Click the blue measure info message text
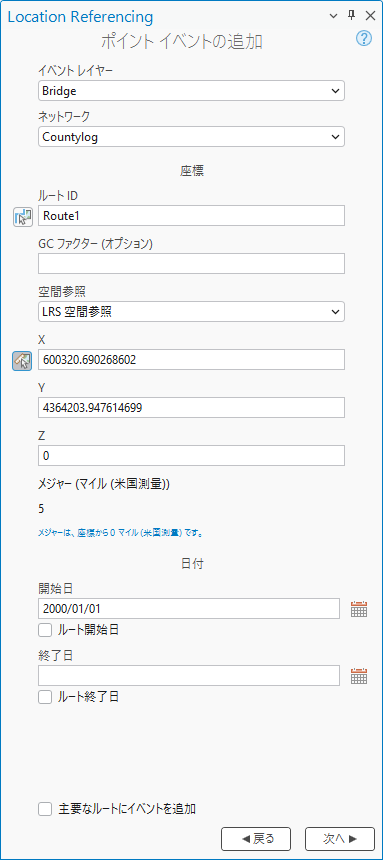Image resolution: width=383 pixels, height=860 pixels. coord(121,533)
